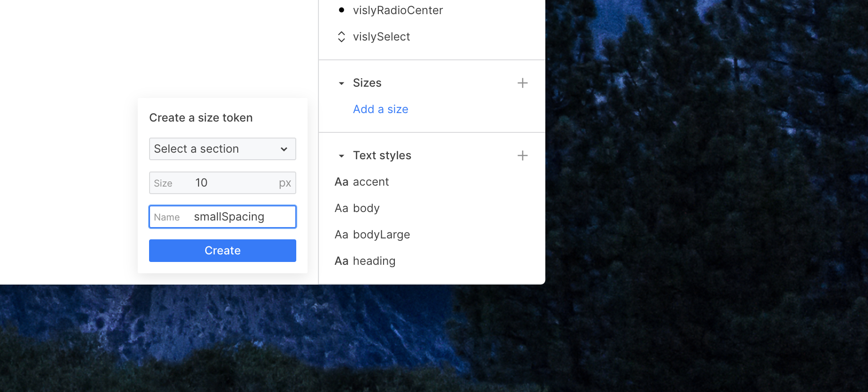Image resolution: width=868 pixels, height=392 pixels.
Task: Click the Create button
Action: coord(223,251)
